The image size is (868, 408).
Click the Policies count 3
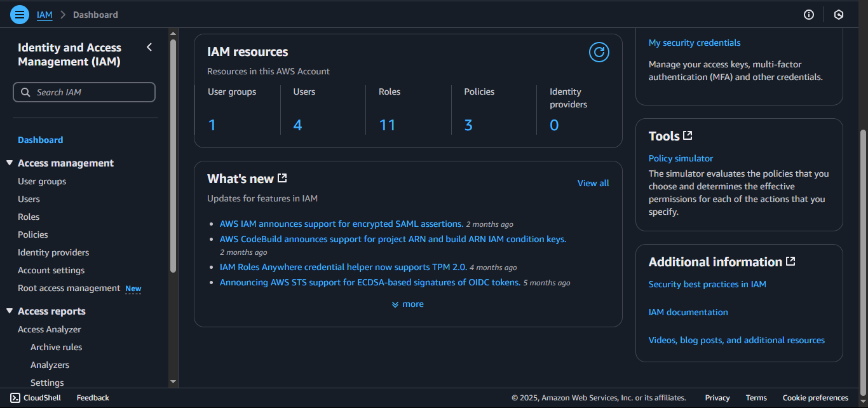pos(468,125)
